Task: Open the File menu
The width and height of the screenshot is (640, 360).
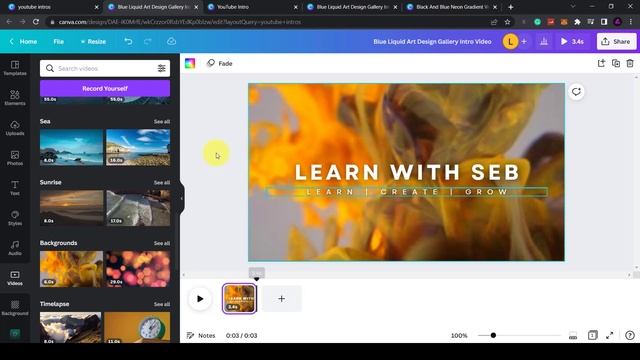Action: pos(58,41)
